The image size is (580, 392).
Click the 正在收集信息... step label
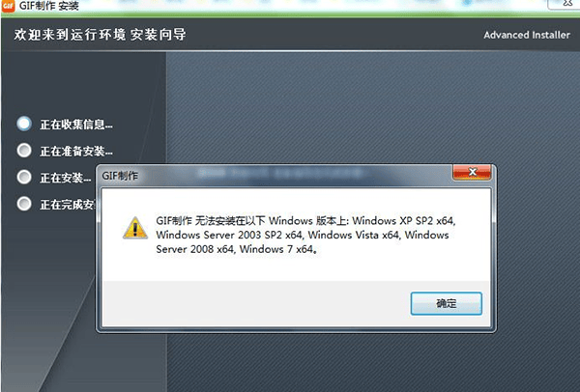coord(76,125)
